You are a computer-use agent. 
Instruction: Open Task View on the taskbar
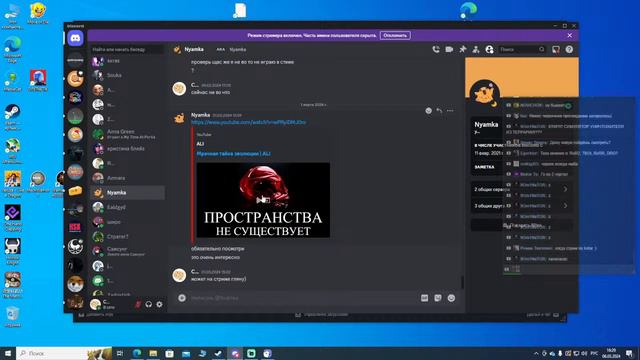click(120, 353)
